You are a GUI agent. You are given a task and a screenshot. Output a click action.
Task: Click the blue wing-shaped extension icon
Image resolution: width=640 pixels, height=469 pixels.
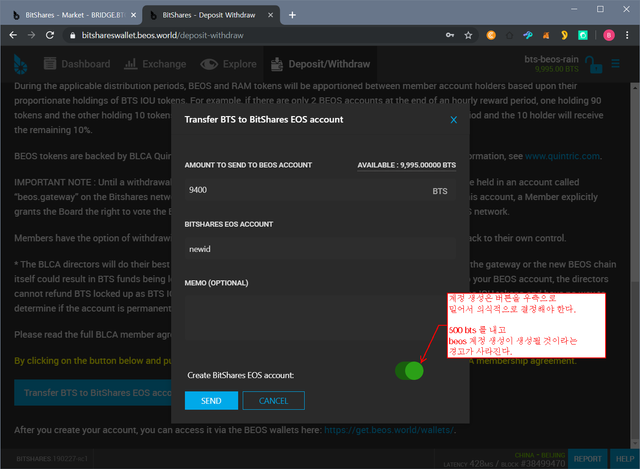528,36
